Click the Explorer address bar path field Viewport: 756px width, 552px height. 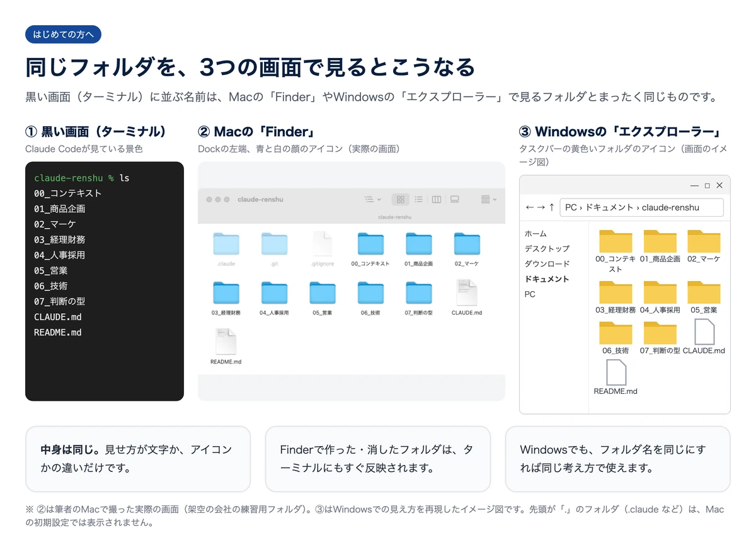[641, 207]
